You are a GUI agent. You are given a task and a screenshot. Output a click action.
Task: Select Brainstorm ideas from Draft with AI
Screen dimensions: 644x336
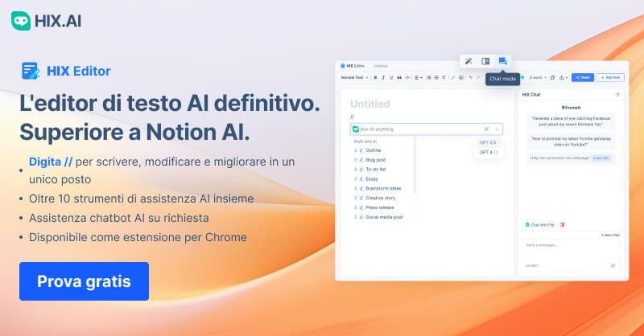[x=383, y=188]
